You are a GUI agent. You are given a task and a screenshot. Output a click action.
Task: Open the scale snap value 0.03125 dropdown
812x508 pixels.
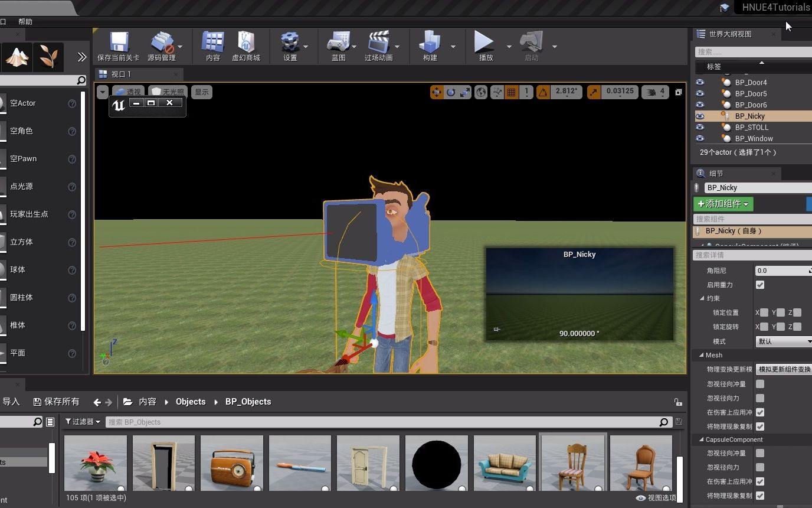tap(620, 92)
